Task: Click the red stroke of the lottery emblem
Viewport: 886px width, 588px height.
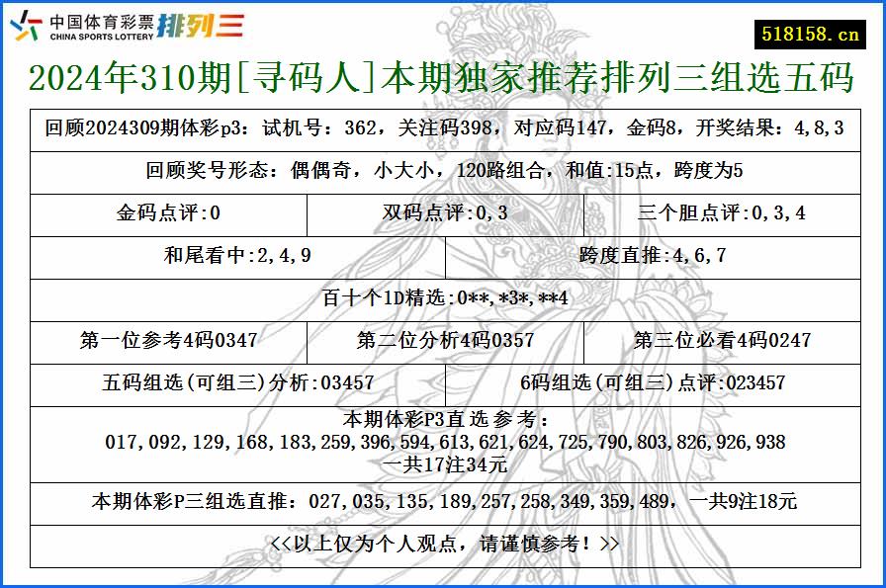Action: tap(35, 20)
